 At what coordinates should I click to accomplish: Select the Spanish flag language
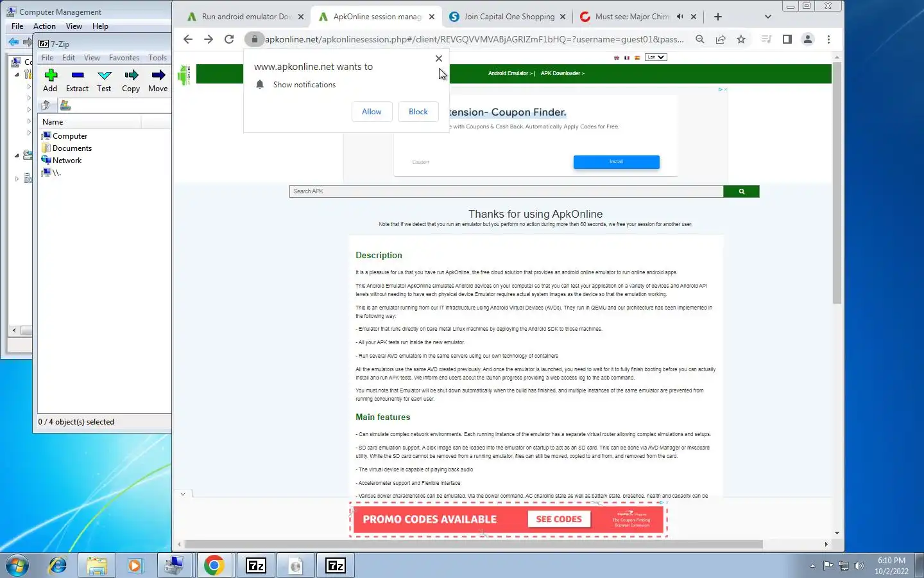[637, 57]
